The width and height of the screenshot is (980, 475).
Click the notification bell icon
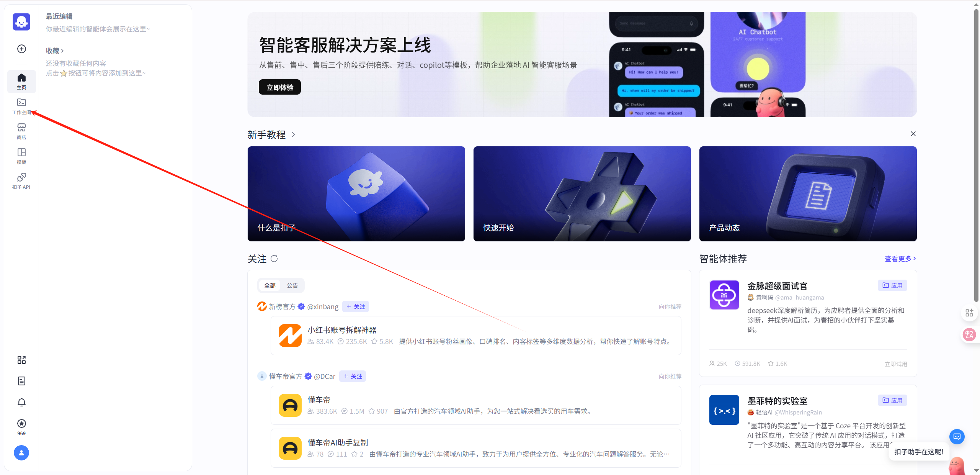tap(21, 402)
